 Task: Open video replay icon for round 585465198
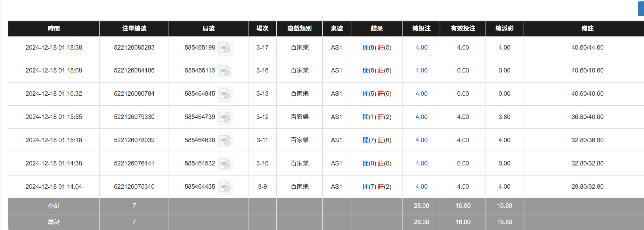(x=225, y=48)
